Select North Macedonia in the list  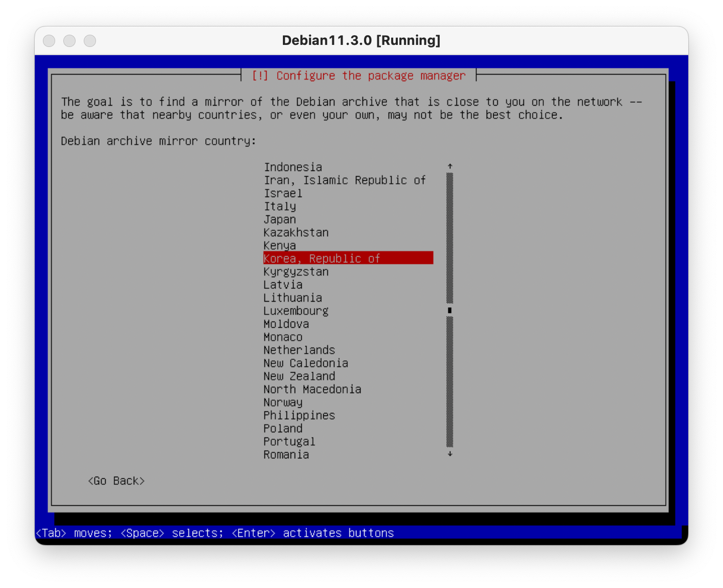tap(312, 389)
